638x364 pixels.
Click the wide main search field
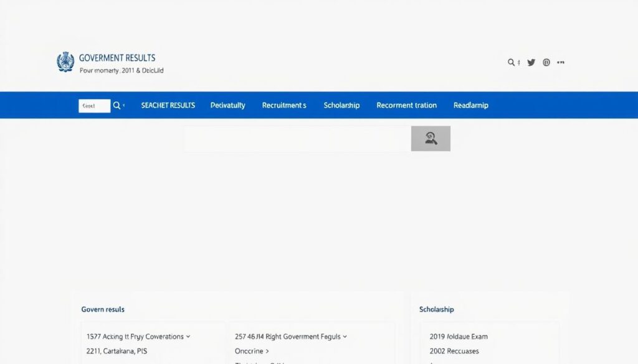(x=297, y=139)
